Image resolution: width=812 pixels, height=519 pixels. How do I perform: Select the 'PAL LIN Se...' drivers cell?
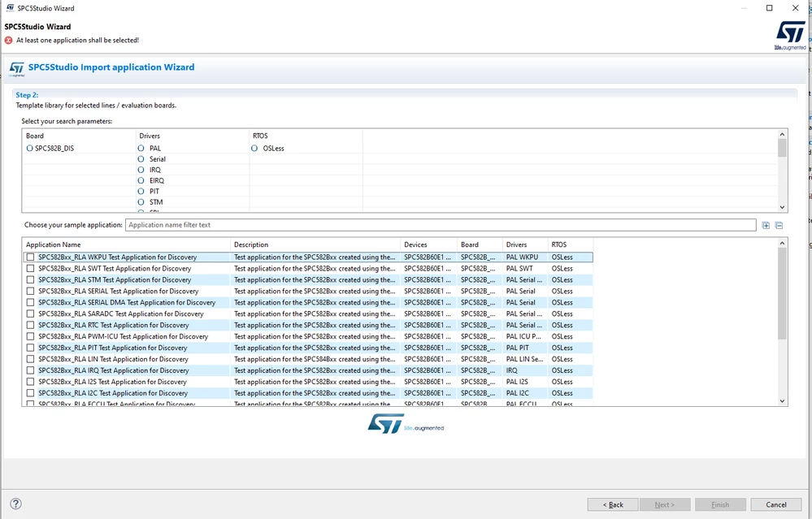tap(524, 359)
